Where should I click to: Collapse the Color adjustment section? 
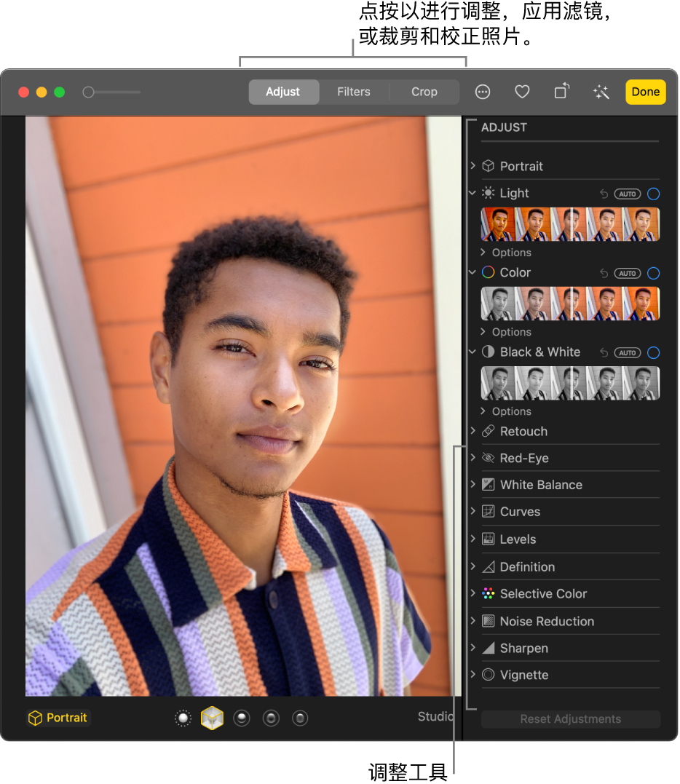tap(473, 272)
